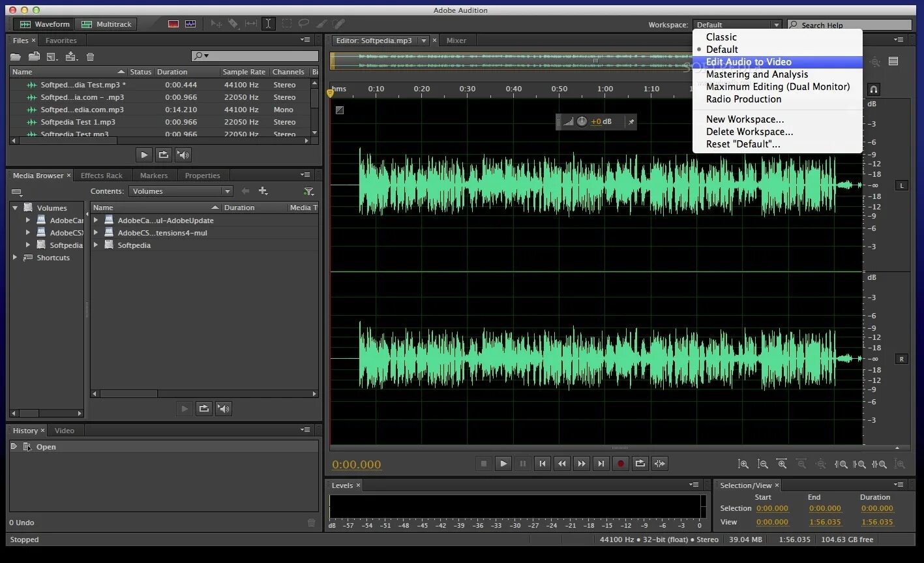924x563 pixels.
Task: Expand the Softpedia entry in contents list
Action: (96, 245)
